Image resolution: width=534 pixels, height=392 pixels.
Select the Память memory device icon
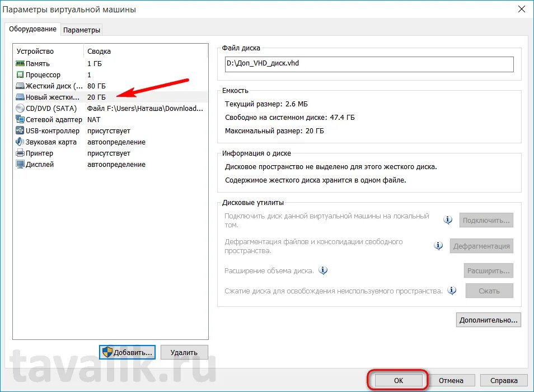[x=20, y=64]
